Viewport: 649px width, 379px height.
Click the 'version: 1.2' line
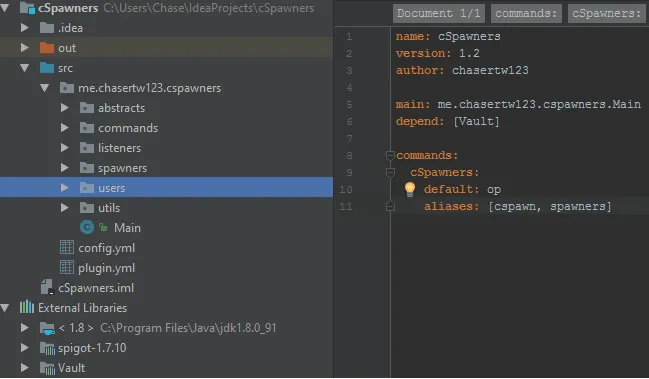click(437, 53)
